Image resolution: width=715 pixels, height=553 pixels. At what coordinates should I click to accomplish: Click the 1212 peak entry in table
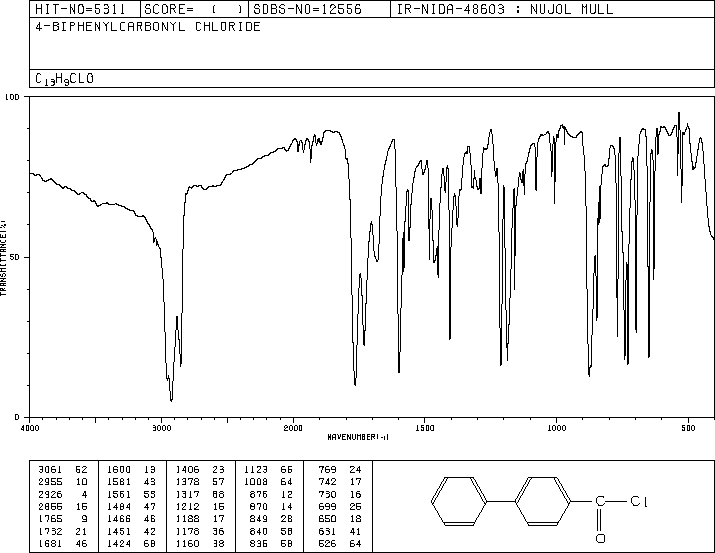point(200,506)
